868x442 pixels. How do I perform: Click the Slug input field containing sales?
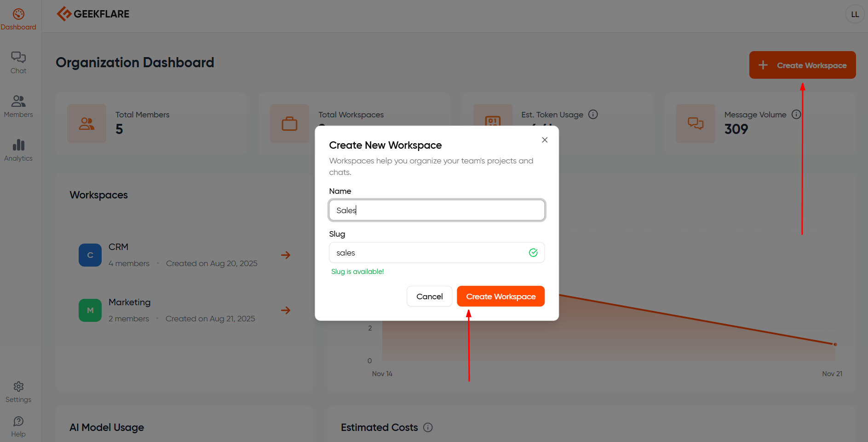click(437, 252)
